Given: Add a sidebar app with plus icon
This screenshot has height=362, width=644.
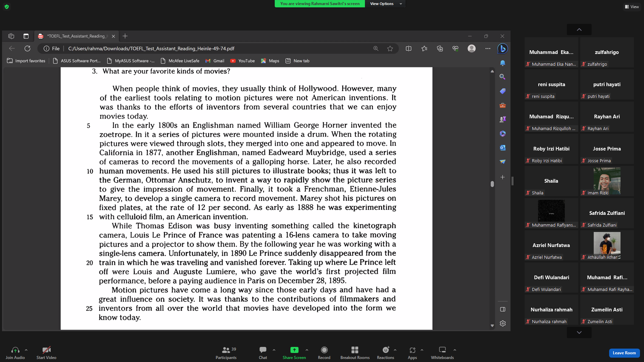Looking at the screenshot, I should [502, 177].
